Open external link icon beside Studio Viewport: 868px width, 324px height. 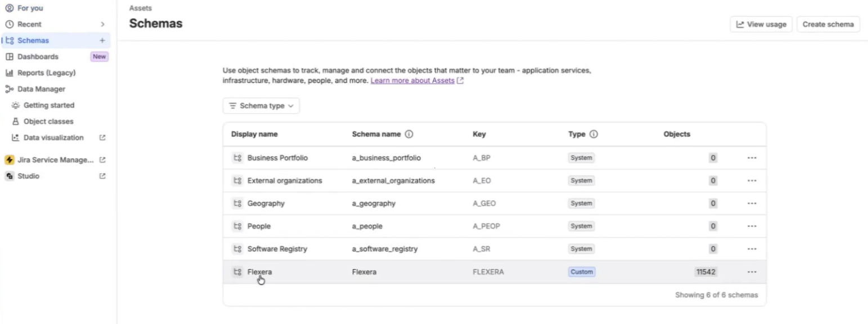[x=102, y=176]
